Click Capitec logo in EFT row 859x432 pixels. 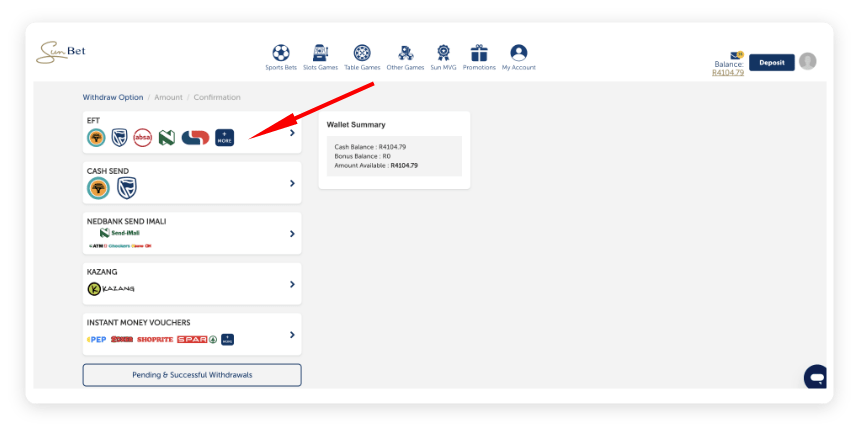tap(196, 137)
